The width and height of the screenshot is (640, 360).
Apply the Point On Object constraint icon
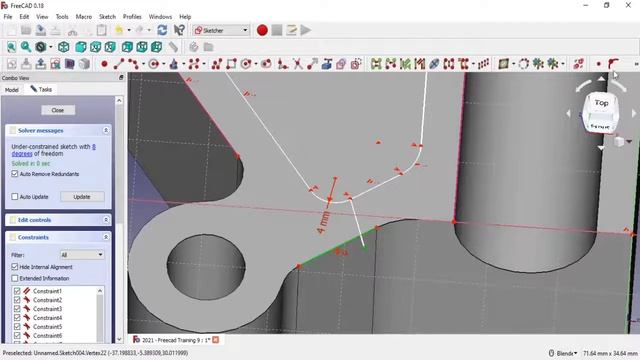click(613, 64)
